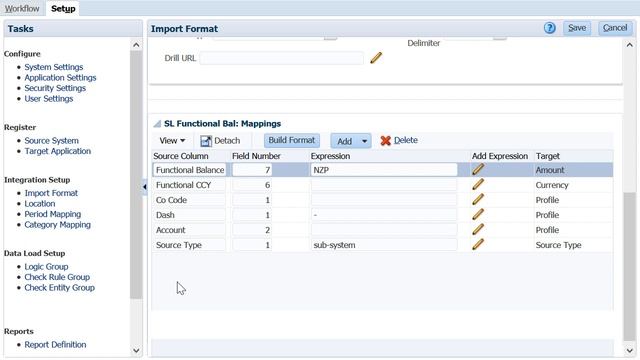640x360 pixels.
Task: Open User Settings link
Action: [x=49, y=99]
